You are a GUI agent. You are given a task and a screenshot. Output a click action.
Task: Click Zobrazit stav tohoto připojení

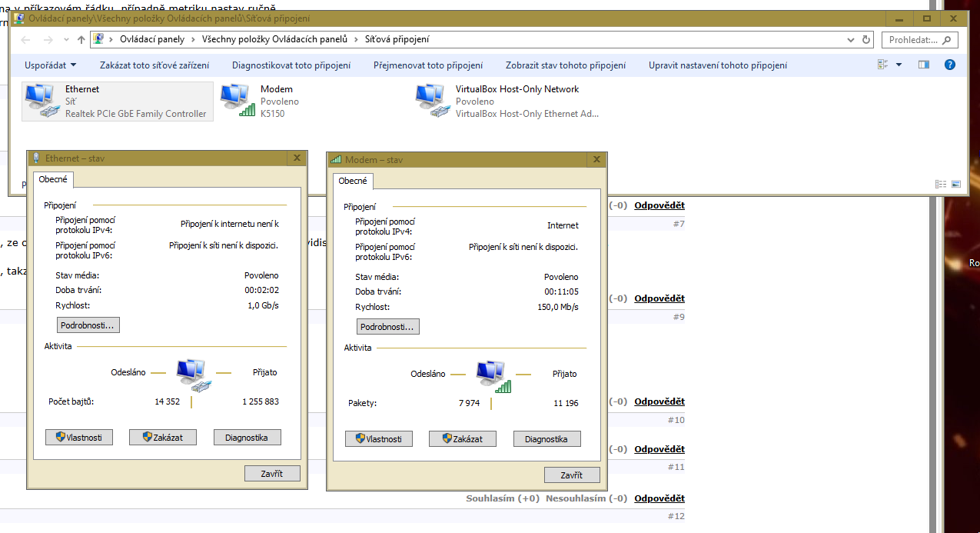tap(566, 65)
